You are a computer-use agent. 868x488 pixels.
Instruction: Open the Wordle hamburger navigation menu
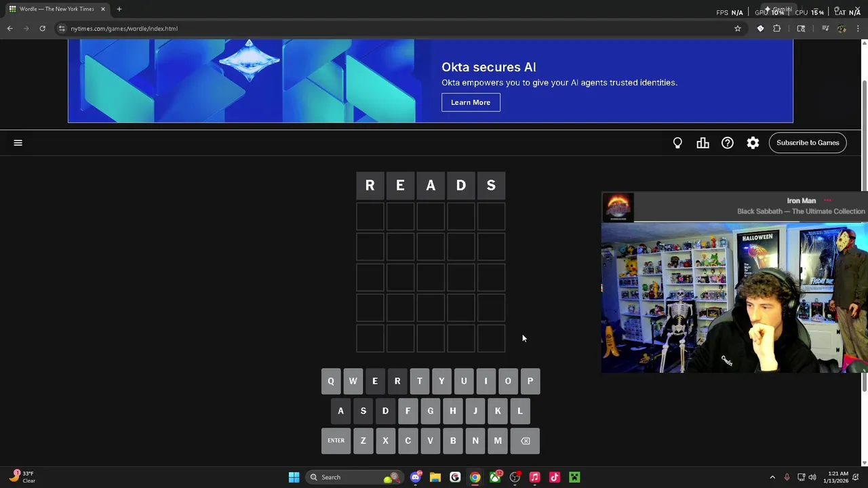click(x=18, y=143)
